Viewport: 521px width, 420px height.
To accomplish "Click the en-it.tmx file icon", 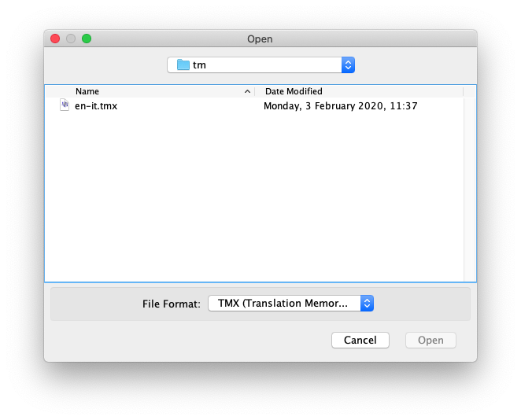I will point(65,105).
